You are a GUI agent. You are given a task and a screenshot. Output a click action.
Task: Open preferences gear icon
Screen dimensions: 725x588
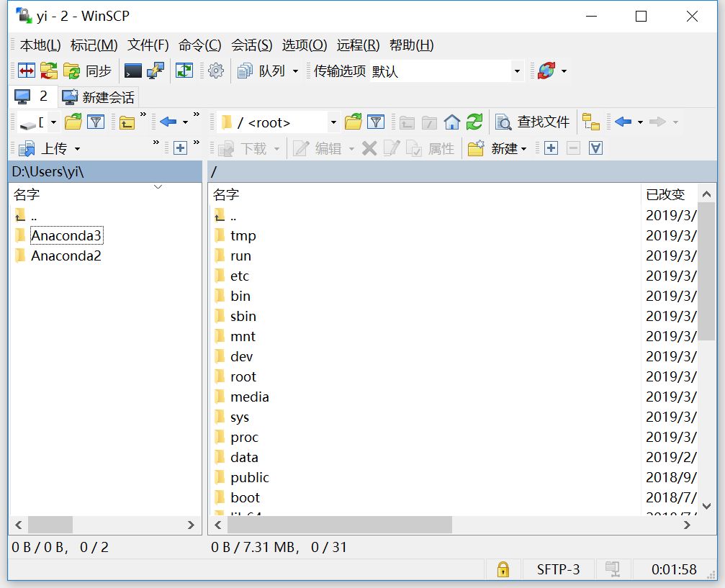point(215,71)
